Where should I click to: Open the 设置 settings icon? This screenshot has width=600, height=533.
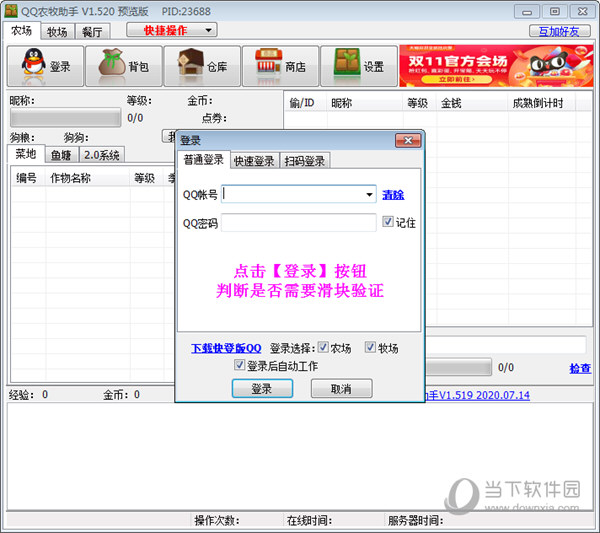point(358,67)
